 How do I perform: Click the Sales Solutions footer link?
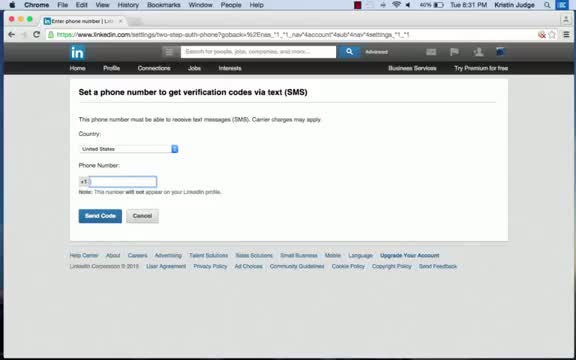tap(254, 255)
